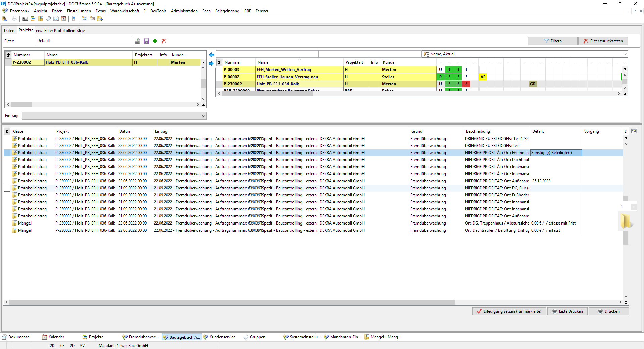This screenshot has width=644, height=349.
Task: Open the Mangel - Mang... window tab
Action: click(383, 337)
